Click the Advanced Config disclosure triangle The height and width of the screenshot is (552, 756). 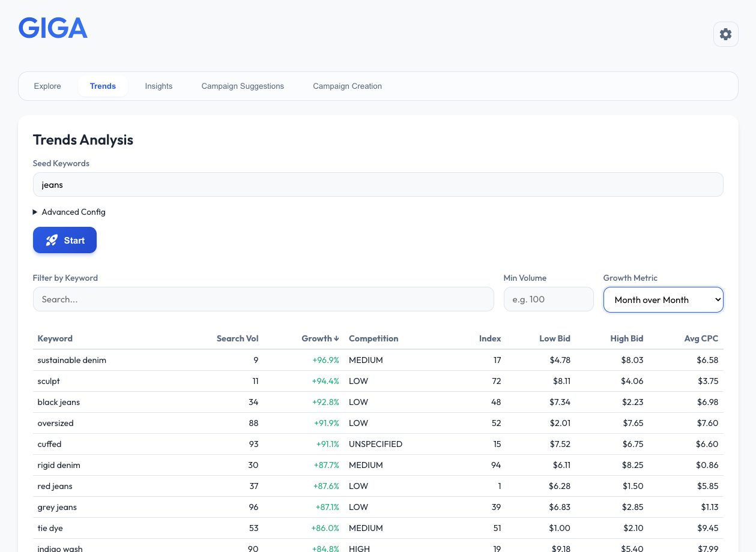35,212
